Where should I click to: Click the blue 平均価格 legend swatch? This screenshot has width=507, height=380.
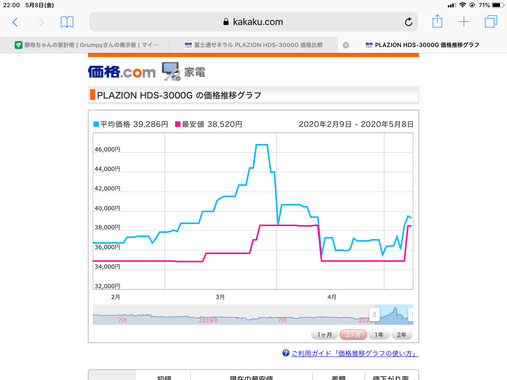pyautogui.click(x=96, y=124)
